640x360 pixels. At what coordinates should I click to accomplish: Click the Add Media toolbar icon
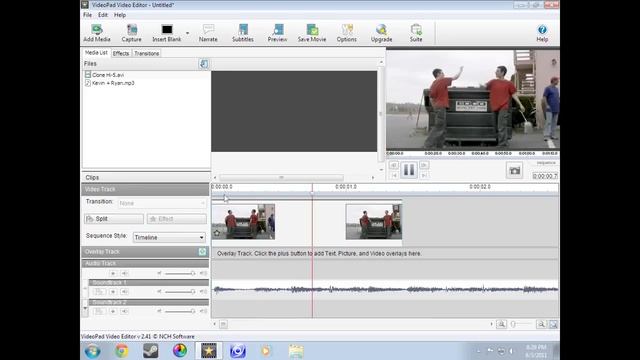[x=97, y=33]
